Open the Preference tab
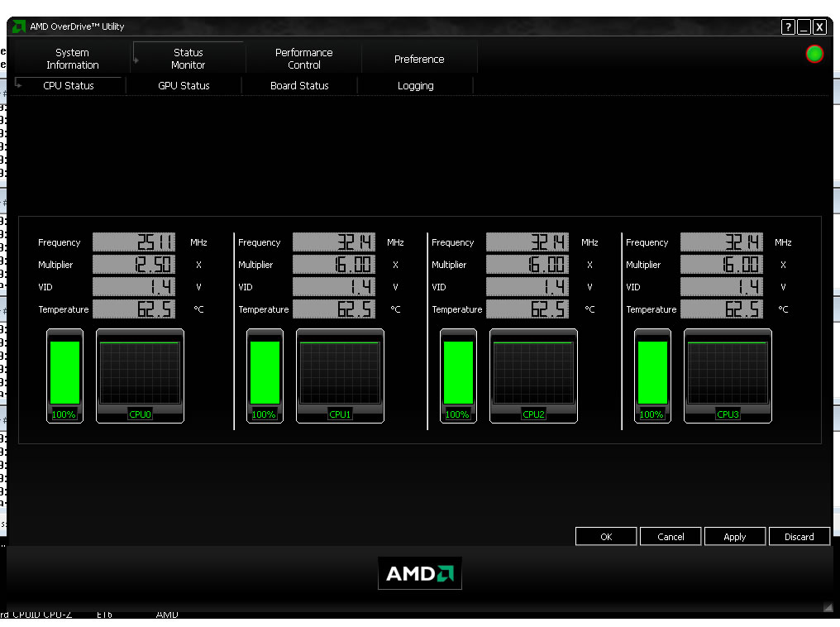The height and width of the screenshot is (627, 840). (x=419, y=59)
